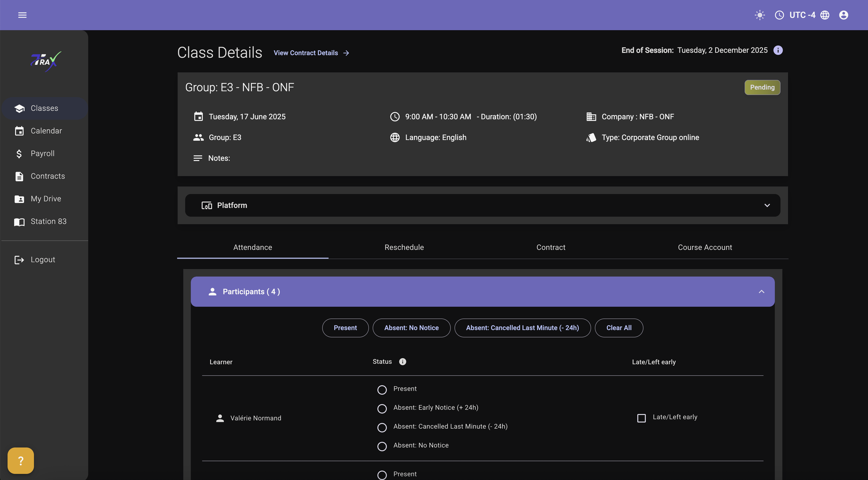Open the Course Account tab
The height and width of the screenshot is (480, 868).
tap(705, 247)
